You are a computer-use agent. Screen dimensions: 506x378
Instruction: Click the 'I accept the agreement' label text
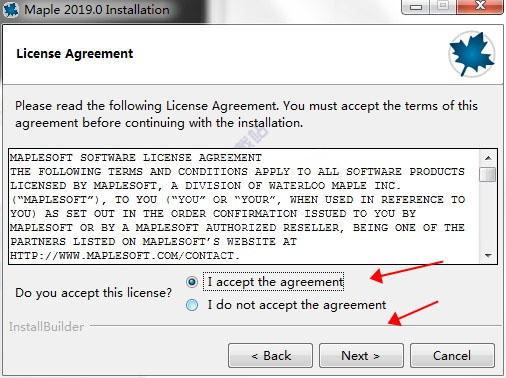point(275,282)
